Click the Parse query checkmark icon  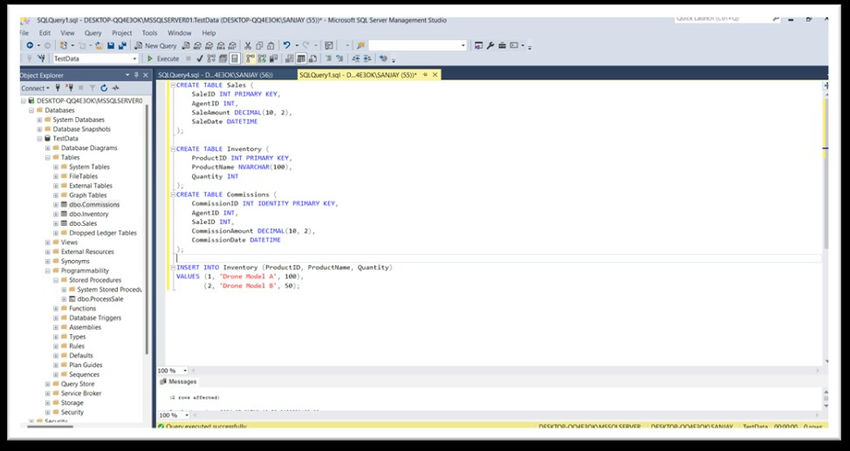point(199,59)
